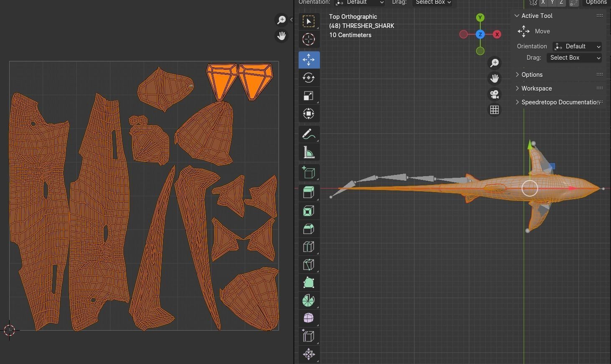Viewport: 611px width, 364px height.
Task: Click the negative X axis gizmo ball
Action: click(x=464, y=34)
